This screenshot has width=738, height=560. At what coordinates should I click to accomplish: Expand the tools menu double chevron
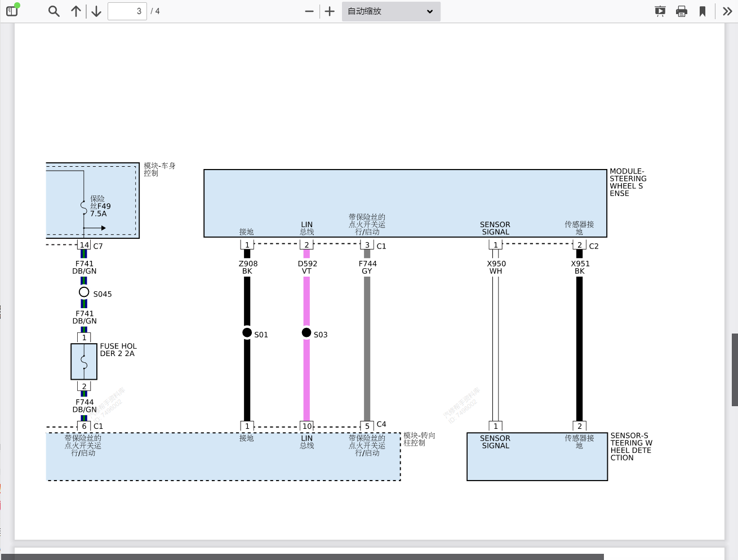(727, 11)
